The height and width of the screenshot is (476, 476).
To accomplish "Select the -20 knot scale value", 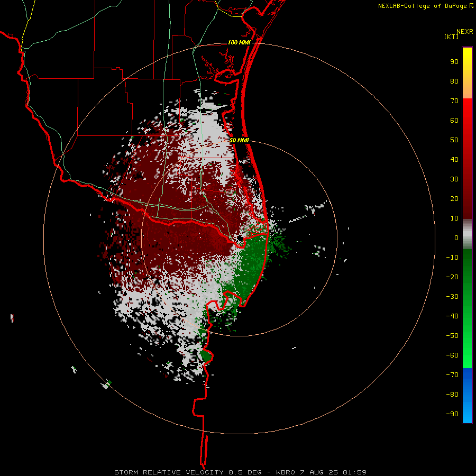I will [x=452, y=277].
